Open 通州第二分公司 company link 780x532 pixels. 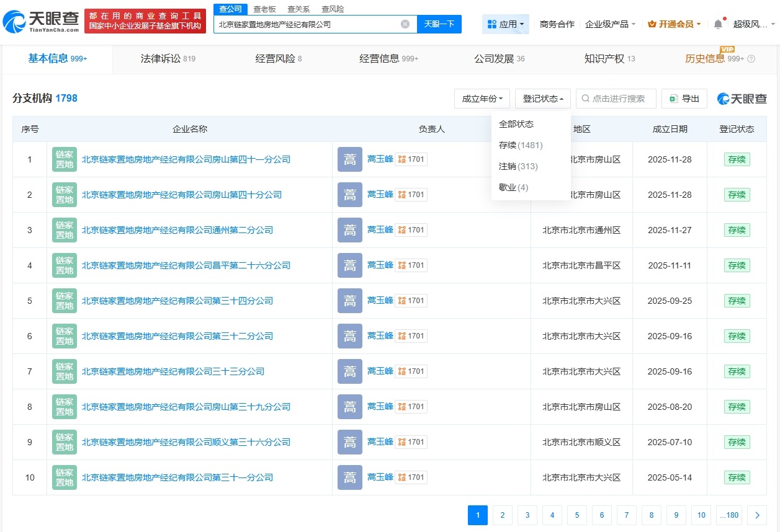pos(178,229)
